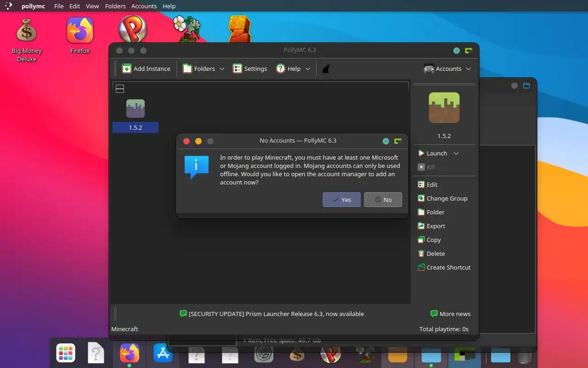Screen dimensions: 588x368
Task: Click Yes in the No Accounts dialog
Action: coord(342,200)
